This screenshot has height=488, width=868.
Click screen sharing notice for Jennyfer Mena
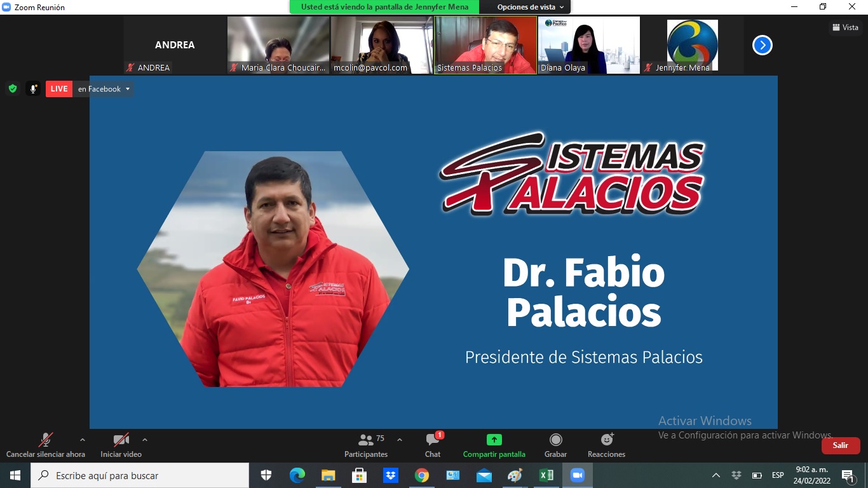[385, 7]
